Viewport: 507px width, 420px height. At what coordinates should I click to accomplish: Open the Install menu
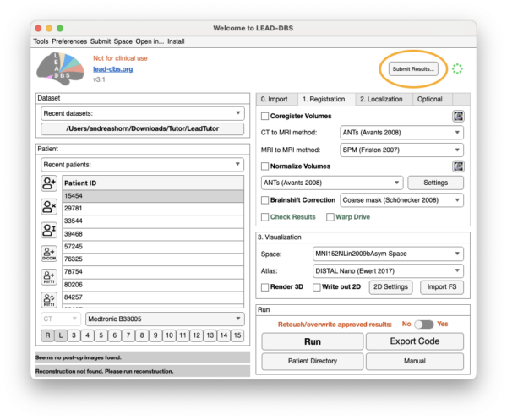[176, 41]
